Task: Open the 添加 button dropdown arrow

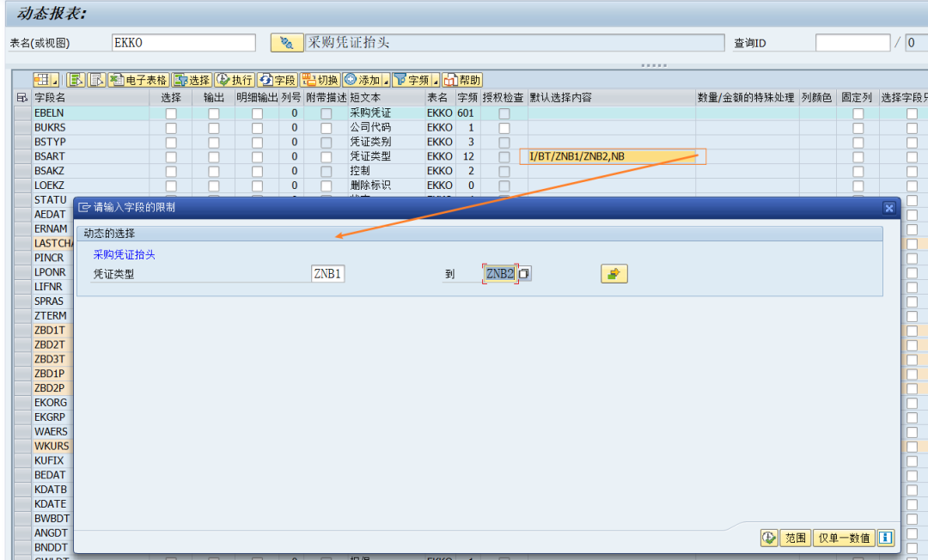Action: coord(386,81)
